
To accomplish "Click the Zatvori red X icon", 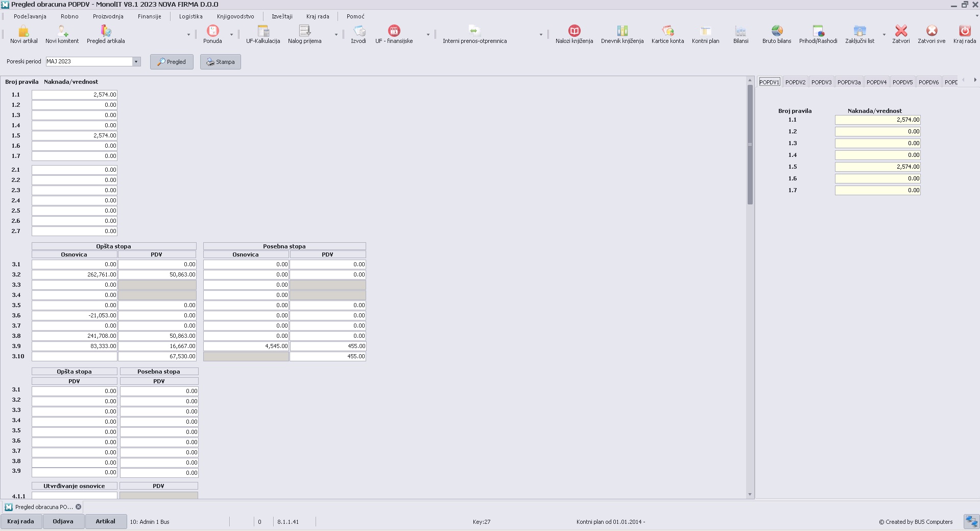I will [x=901, y=31].
